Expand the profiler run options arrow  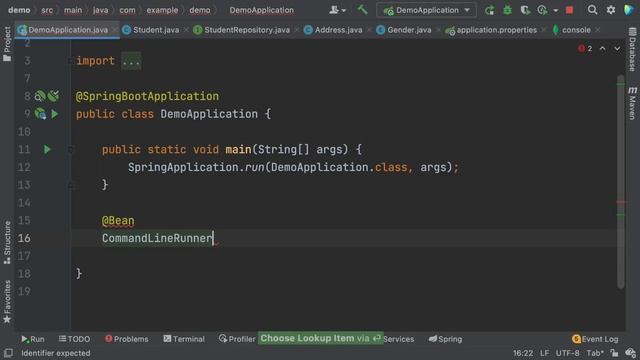[556, 11]
